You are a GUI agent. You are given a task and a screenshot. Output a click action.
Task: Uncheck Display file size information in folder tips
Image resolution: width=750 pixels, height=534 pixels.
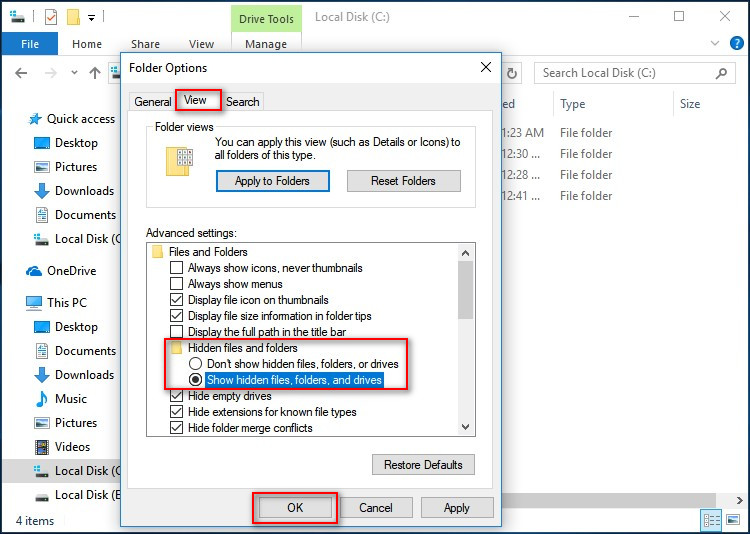tap(176, 316)
